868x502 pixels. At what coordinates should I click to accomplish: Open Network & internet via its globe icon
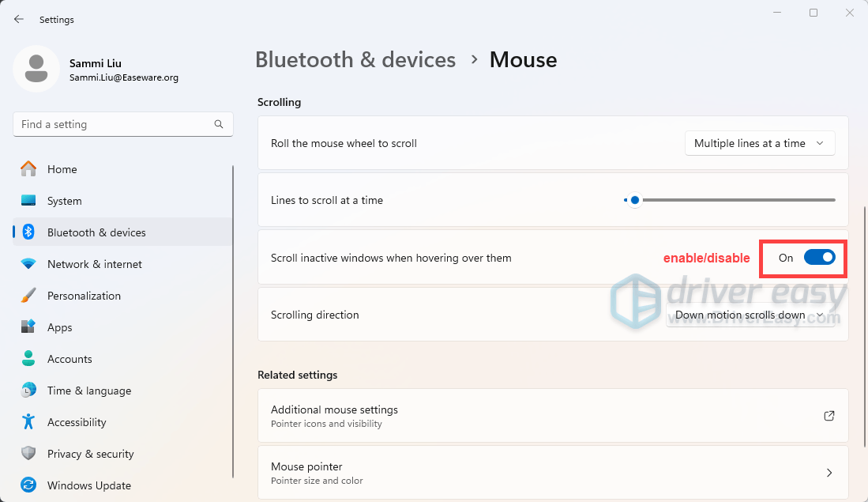(x=27, y=264)
